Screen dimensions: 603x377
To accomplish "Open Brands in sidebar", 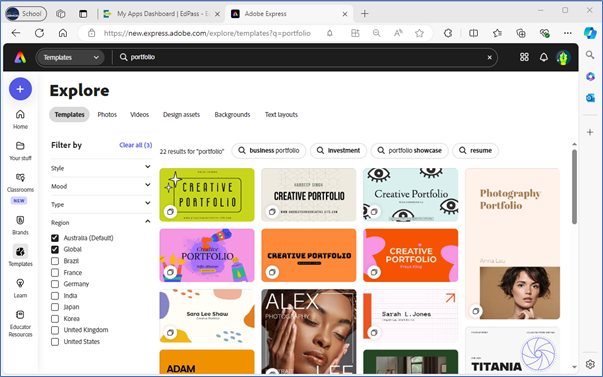I will (20, 225).
